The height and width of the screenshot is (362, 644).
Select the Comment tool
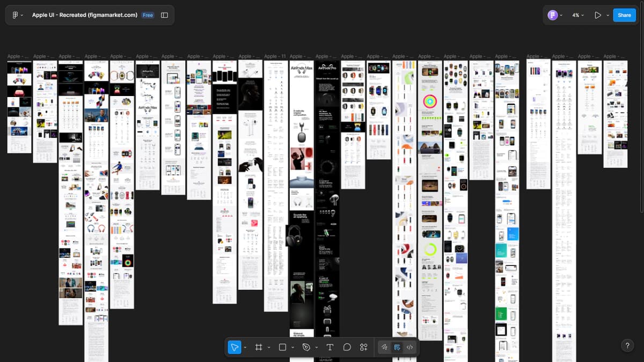pyautogui.click(x=347, y=348)
